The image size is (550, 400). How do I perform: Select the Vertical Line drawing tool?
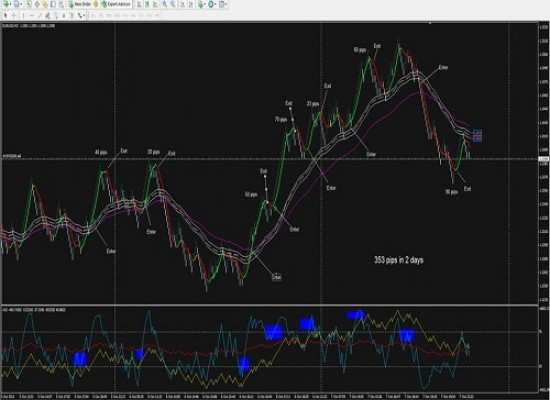click(x=23, y=15)
